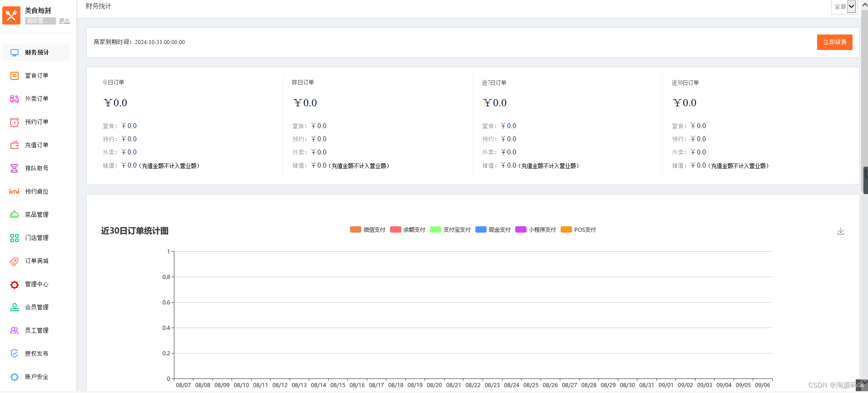This screenshot has width=868, height=393.
Task: Open 订单满减 menu item
Action: coord(36,261)
